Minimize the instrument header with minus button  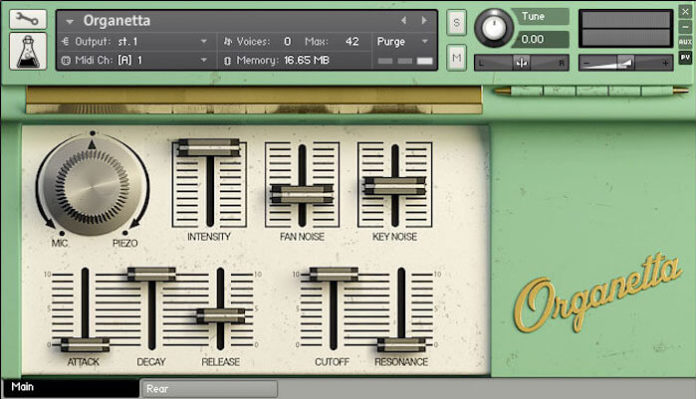(x=685, y=27)
